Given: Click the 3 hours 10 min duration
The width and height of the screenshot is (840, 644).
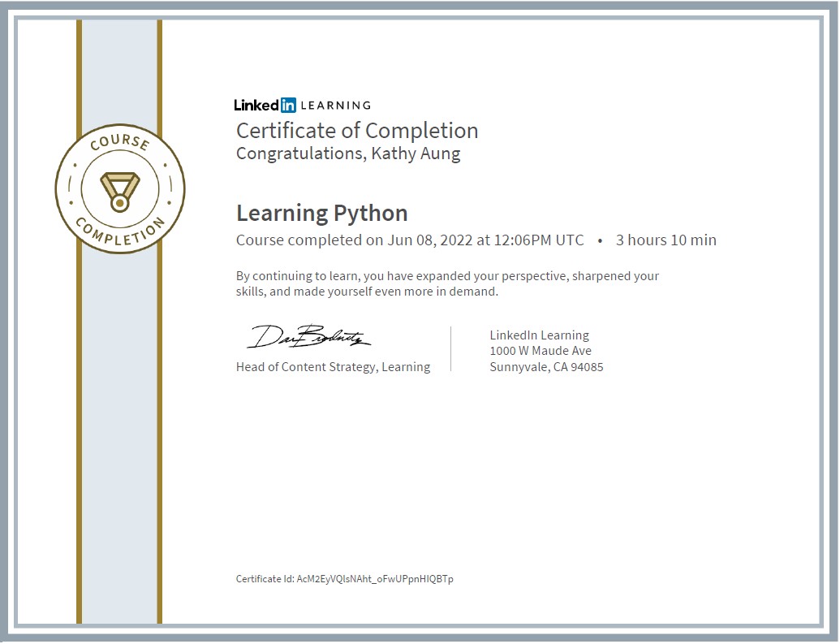Looking at the screenshot, I should (x=666, y=240).
